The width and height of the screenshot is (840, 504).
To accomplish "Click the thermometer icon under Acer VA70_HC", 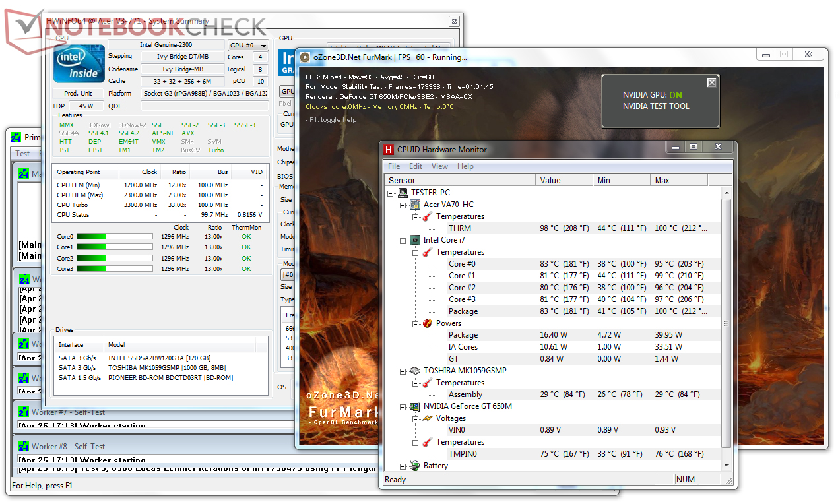I will point(427,216).
